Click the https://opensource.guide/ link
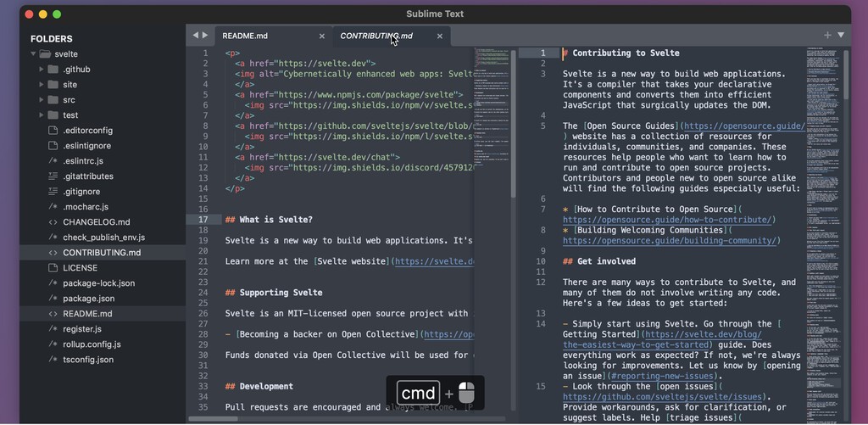 click(x=744, y=126)
